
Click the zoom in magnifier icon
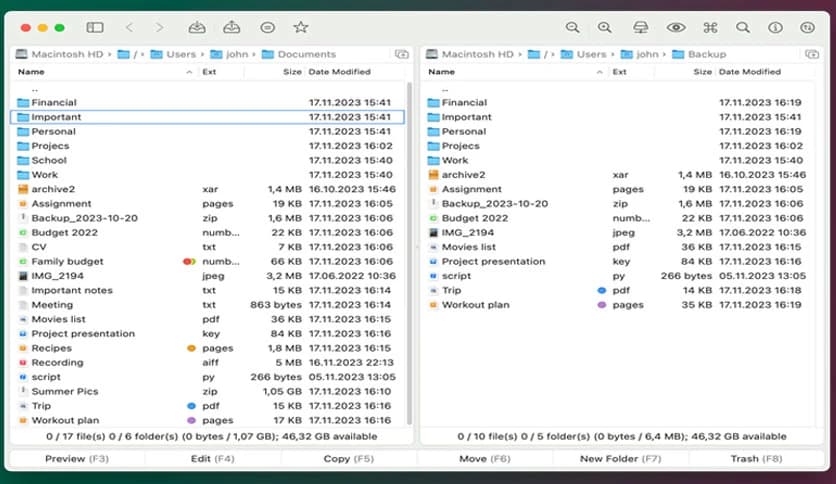tap(605, 27)
